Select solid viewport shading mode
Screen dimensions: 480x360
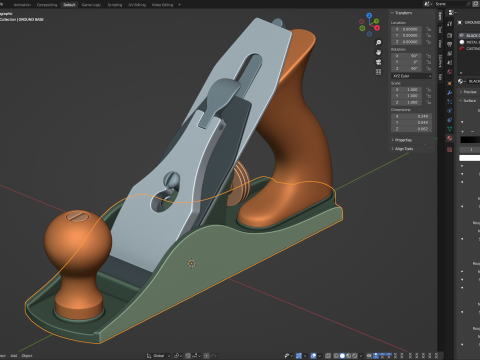[342, 356]
